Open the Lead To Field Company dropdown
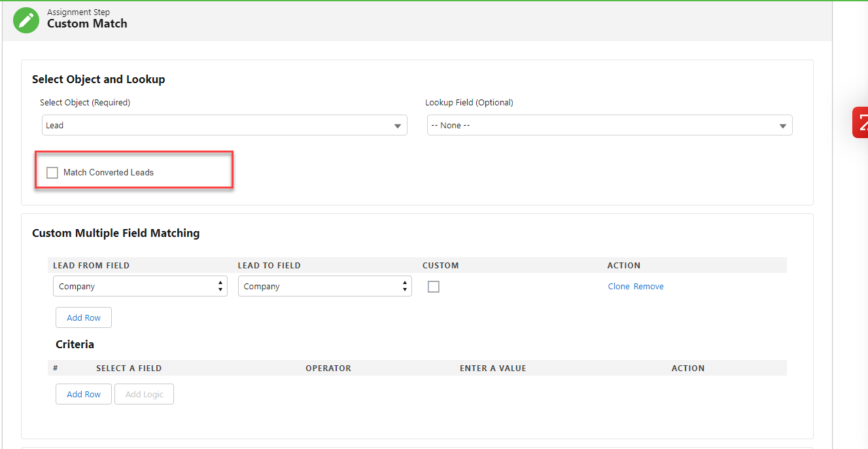 (324, 287)
